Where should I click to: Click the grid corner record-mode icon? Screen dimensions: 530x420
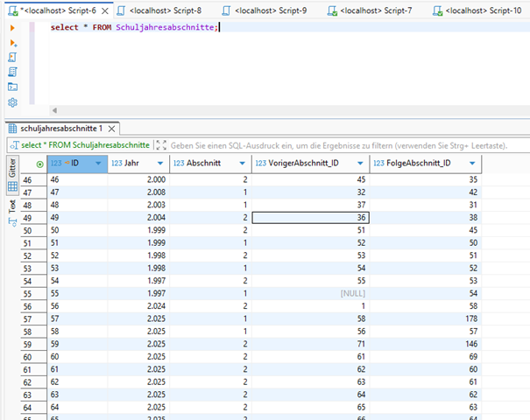(x=39, y=164)
